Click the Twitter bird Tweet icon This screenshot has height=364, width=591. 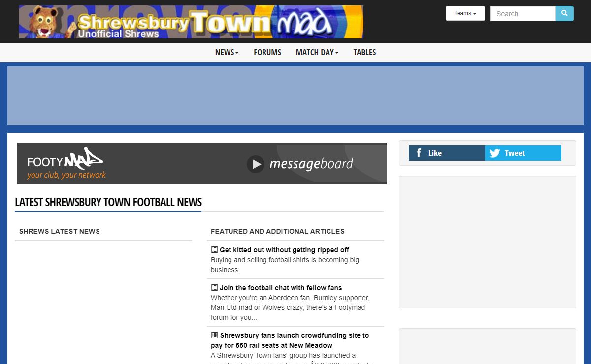click(x=495, y=153)
